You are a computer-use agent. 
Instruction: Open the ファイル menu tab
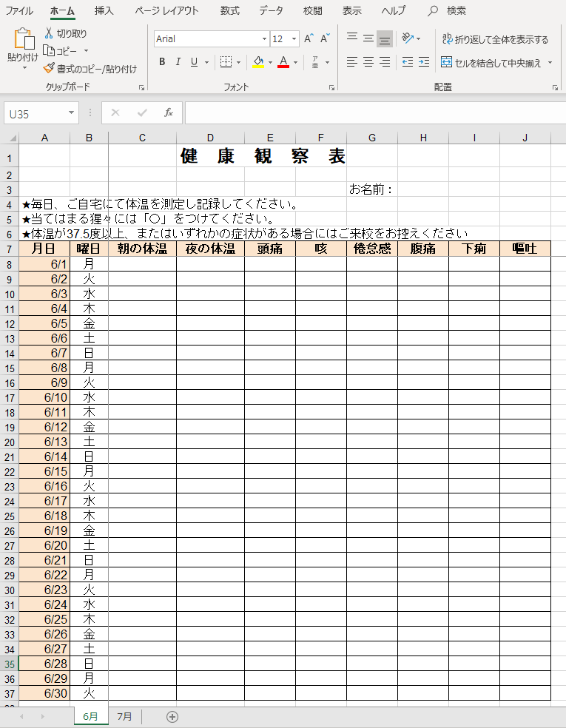coord(19,10)
